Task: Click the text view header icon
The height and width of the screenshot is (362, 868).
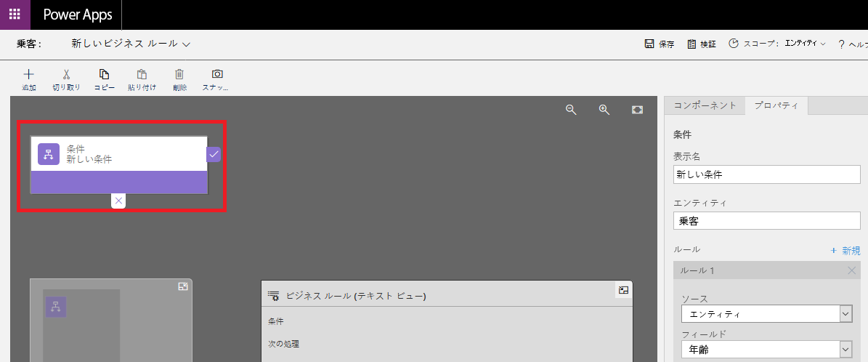Action: pyautogui.click(x=273, y=296)
